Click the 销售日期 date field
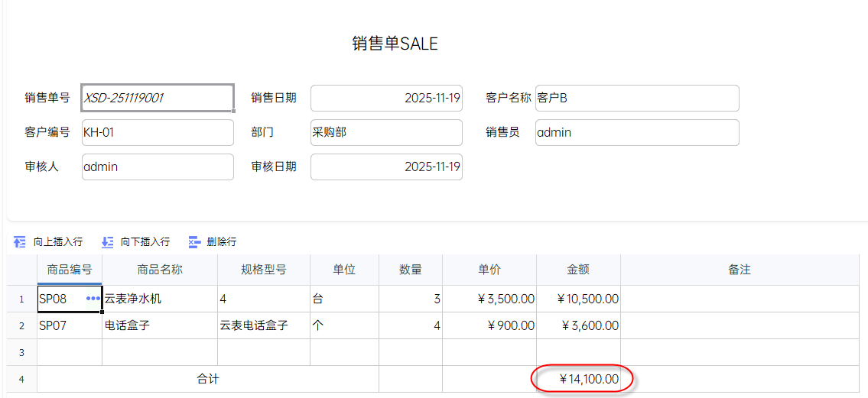This screenshot has width=868, height=398. click(x=386, y=98)
